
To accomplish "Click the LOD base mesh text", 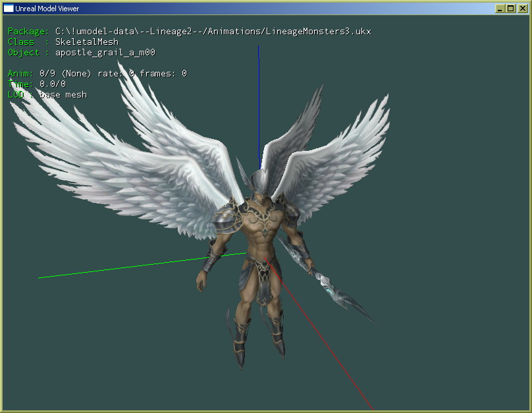I will click(x=47, y=95).
